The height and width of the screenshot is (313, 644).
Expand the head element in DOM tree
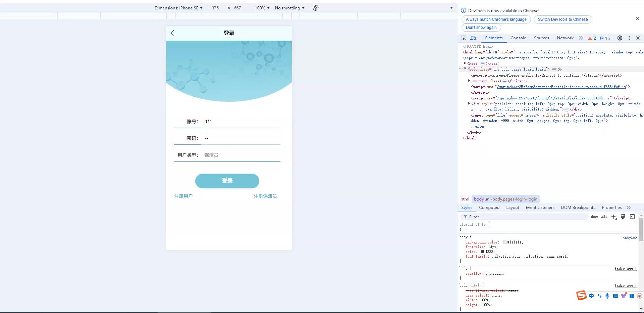point(465,63)
